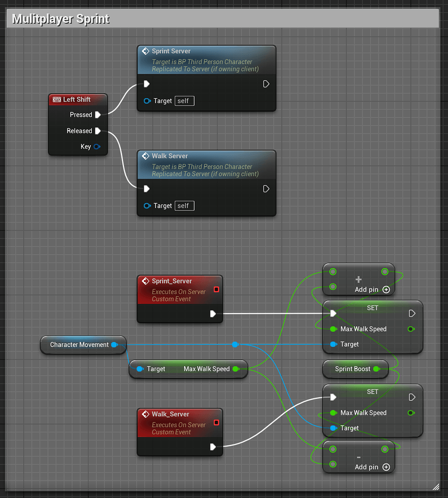Viewport: 448px width, 498px height.
Task: Toggle the red replication indicator on Sprint_Server
Action: click(216, 289)
